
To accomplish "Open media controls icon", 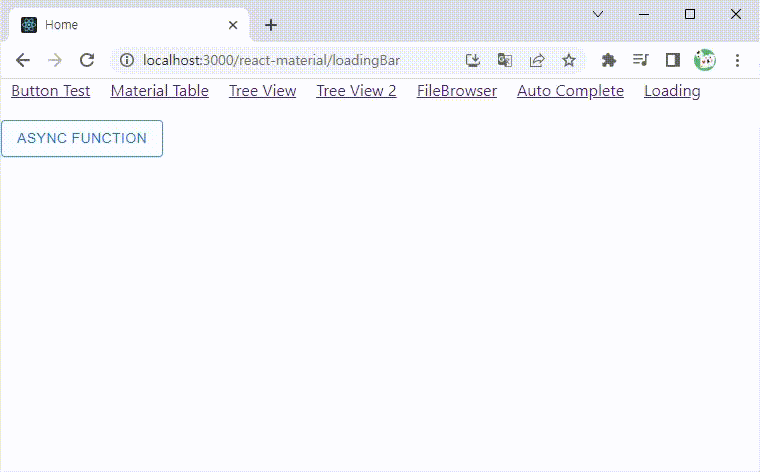I will [x=641, y=60].
